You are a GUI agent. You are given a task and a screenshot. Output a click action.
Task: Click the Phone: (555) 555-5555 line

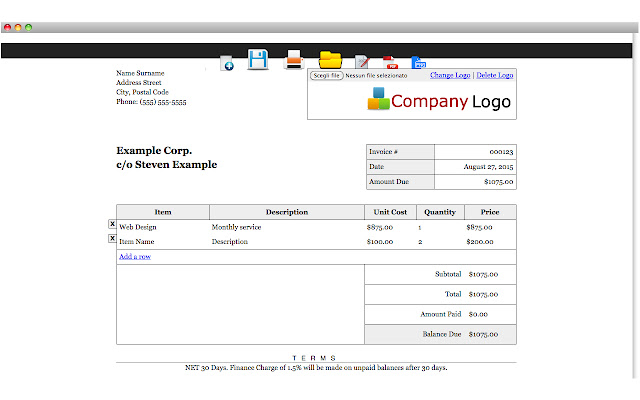point(151,102)
